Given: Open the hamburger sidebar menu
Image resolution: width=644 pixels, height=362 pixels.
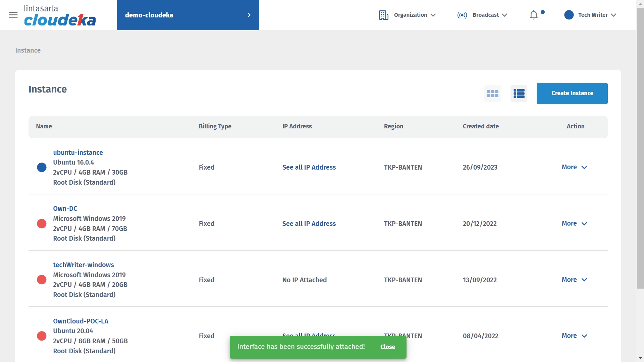Looking at the screenshot, I should [13, 15].
